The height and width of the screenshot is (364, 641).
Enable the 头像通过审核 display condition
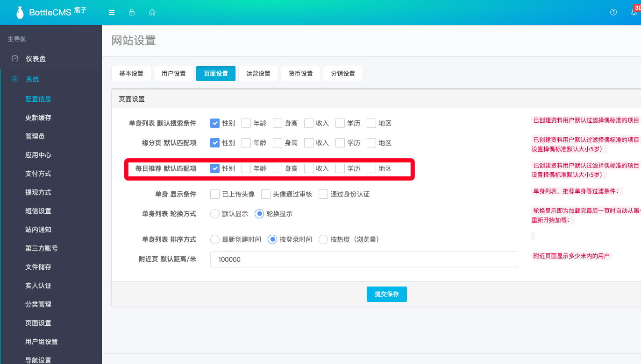(x=266, y=194)
